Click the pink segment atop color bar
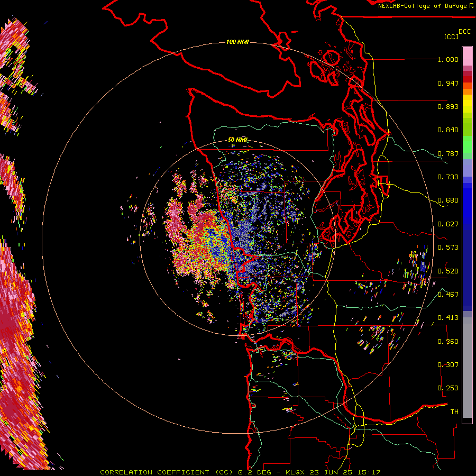This screenshot has height=476, width=476. (467, 57)
